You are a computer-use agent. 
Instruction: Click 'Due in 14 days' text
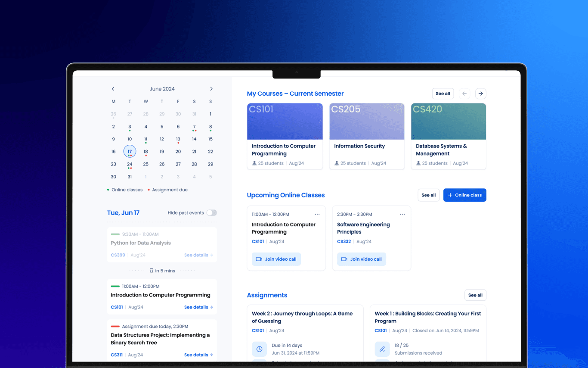pos(287,346)
